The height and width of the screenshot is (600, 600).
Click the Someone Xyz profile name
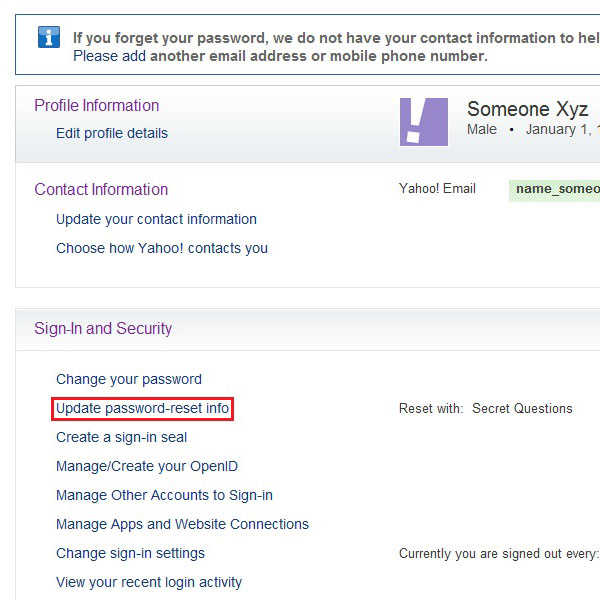[x=527, y=109]
